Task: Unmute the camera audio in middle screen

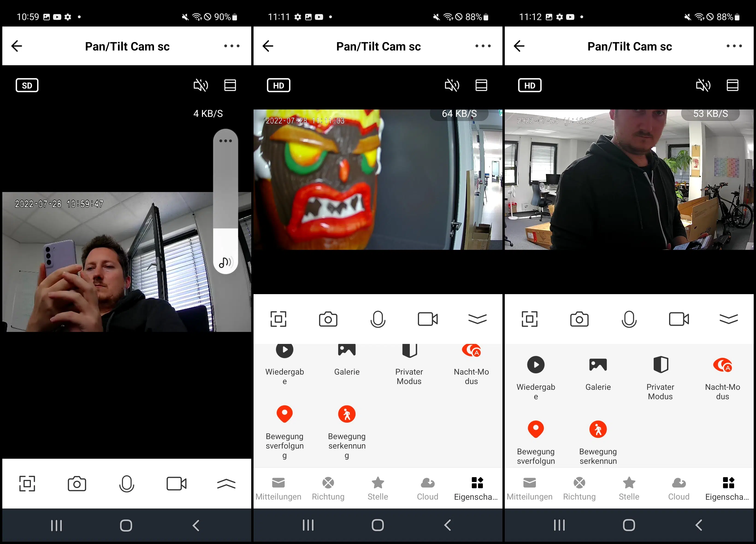Action: (452, 85)
